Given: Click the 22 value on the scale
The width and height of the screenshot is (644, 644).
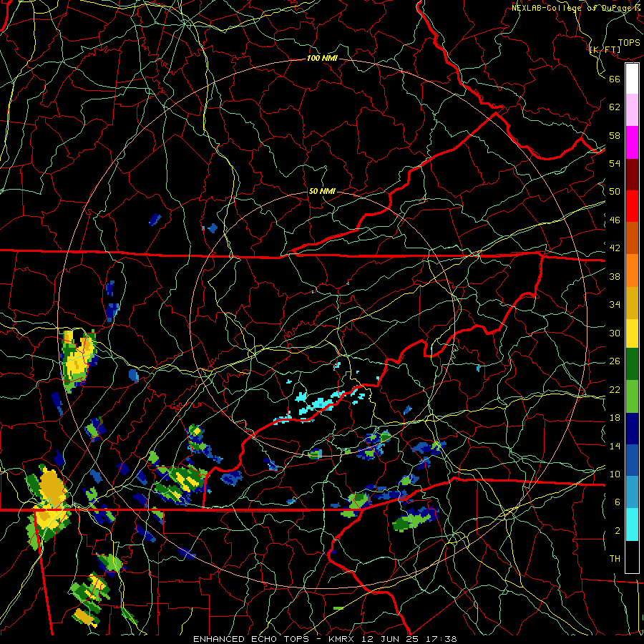Looking at the screenshot, I should pyautogui.click(x=615, y=389).
